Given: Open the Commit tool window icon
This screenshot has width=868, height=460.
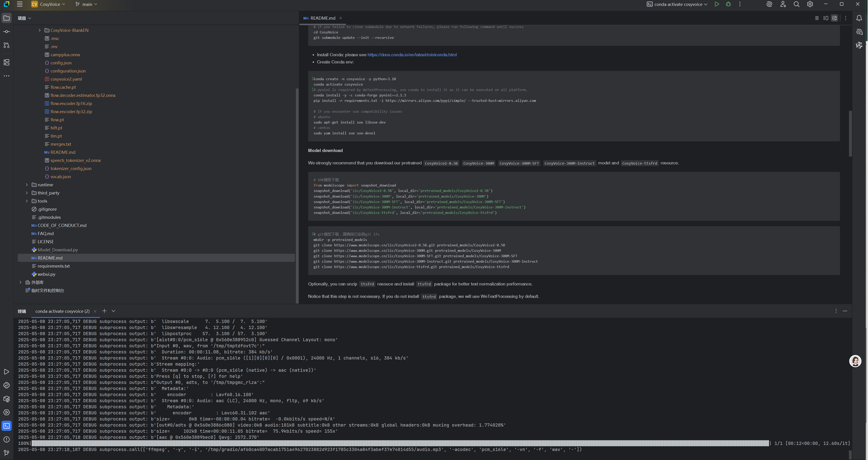Looking at the screenshot, I should point(6,32).
